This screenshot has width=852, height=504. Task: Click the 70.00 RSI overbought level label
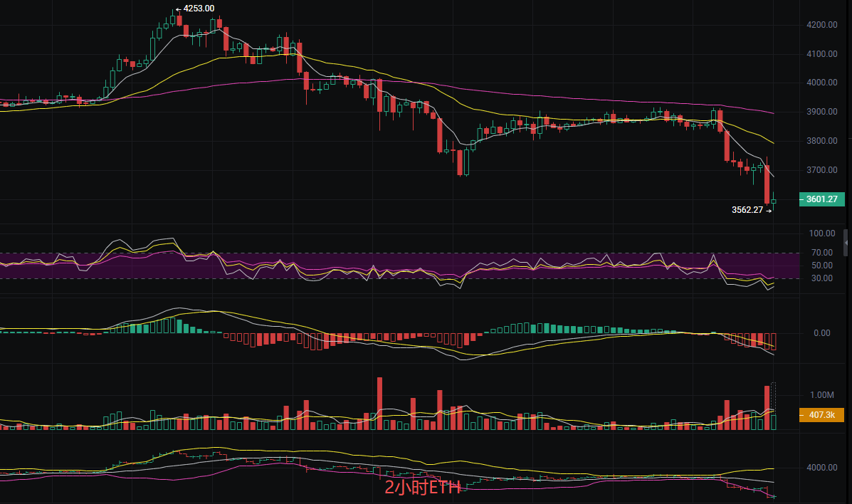[823, 253]
